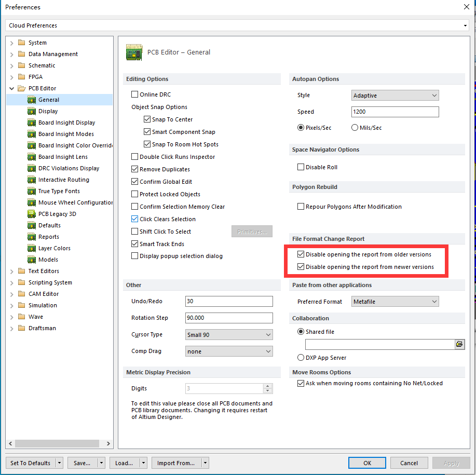Open the Cloud Preferences dropdown
Viewport: 476px width, 475px height.
click(465, 25)
